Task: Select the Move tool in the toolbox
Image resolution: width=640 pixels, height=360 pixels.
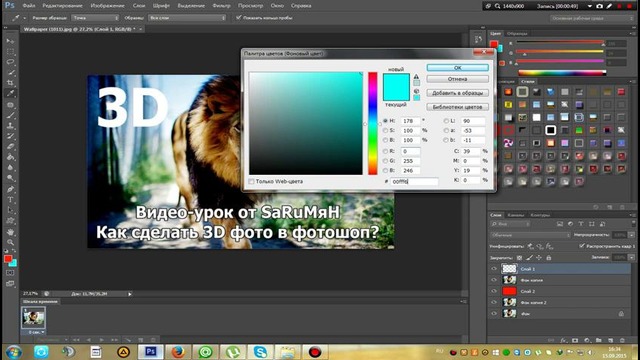Action: tap(10, 41)
